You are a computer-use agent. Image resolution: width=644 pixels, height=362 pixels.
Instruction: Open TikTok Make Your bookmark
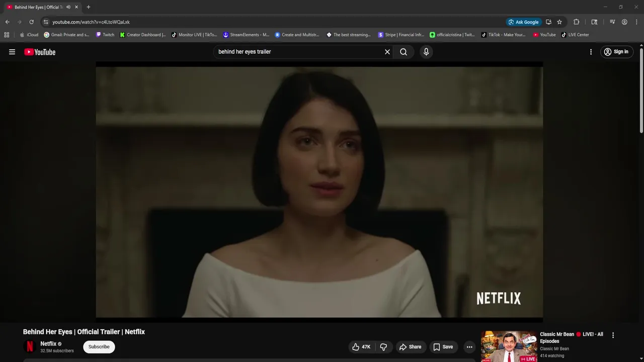click(503, 35)
